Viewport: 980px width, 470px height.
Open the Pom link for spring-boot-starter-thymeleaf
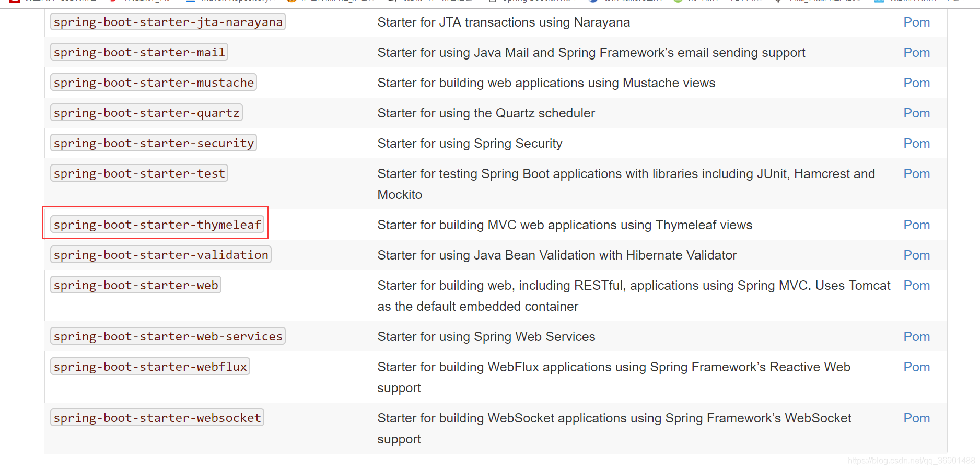coord(917,225)
